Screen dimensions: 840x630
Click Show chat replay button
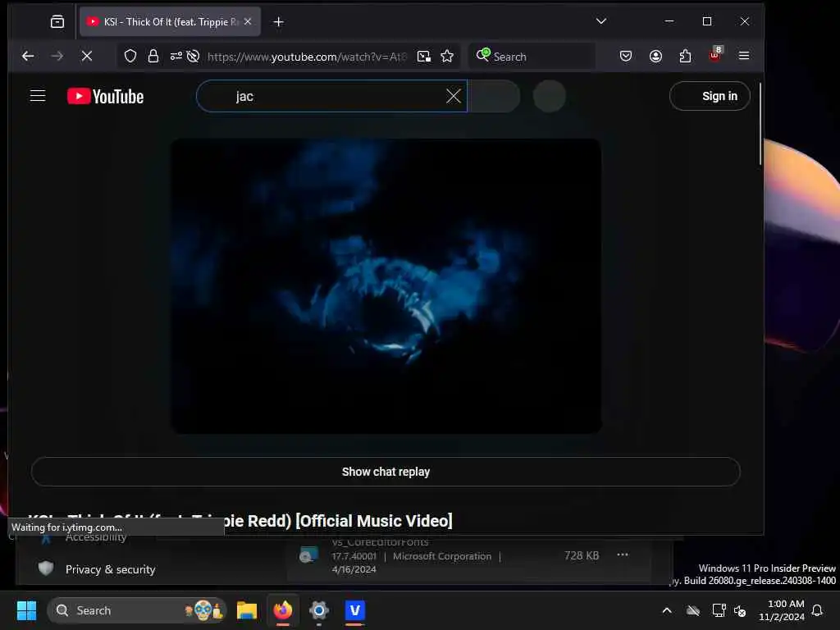tap(386, 472)
